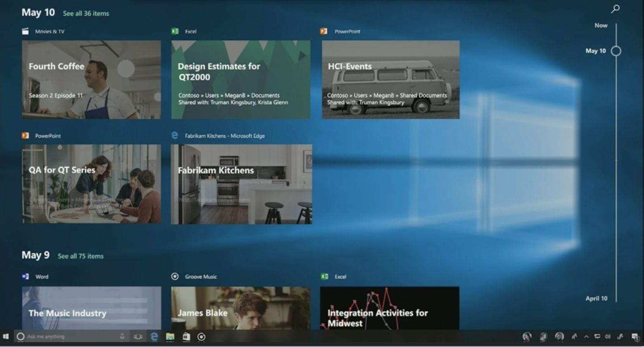Open Design Estimates for QT2000 Excel card

tap(241, 80)
